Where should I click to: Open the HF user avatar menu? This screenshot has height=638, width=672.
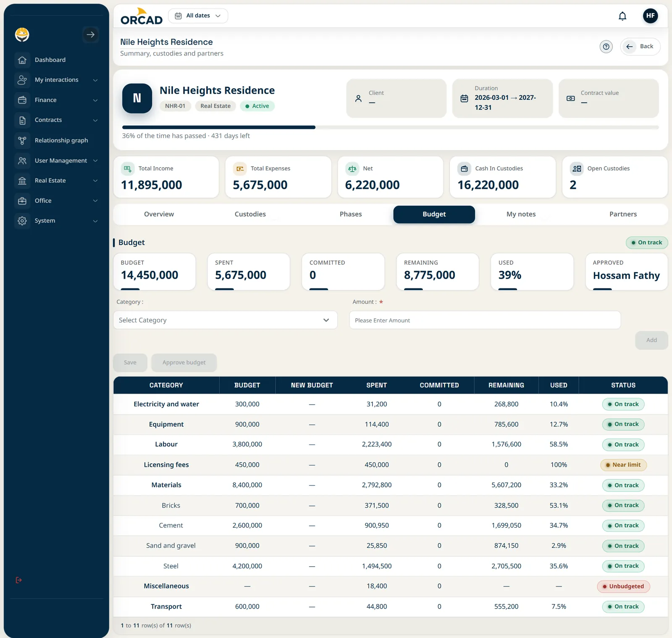(x=650, y=16)
